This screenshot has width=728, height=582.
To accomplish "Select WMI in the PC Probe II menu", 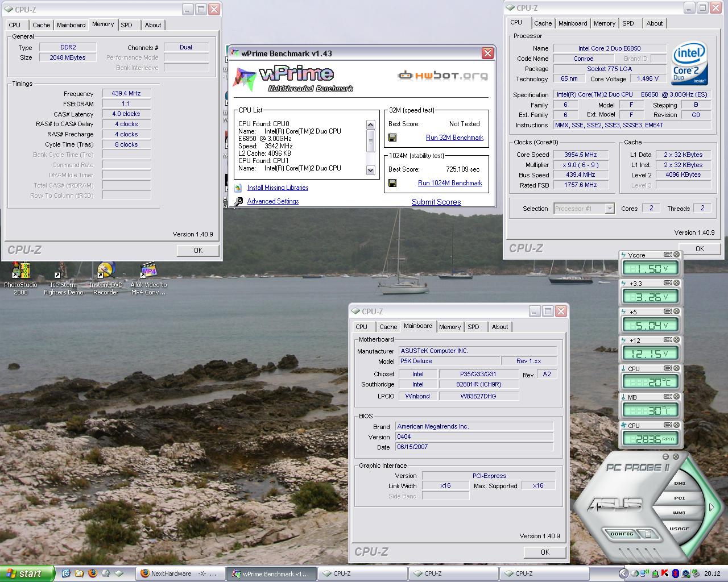I will pyautogui.click(x=680, y=513).
